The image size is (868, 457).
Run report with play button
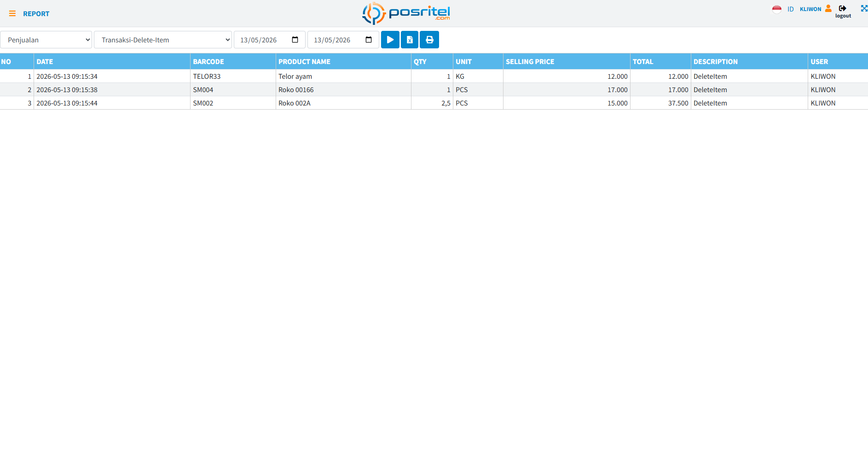(x=390, y=40)
